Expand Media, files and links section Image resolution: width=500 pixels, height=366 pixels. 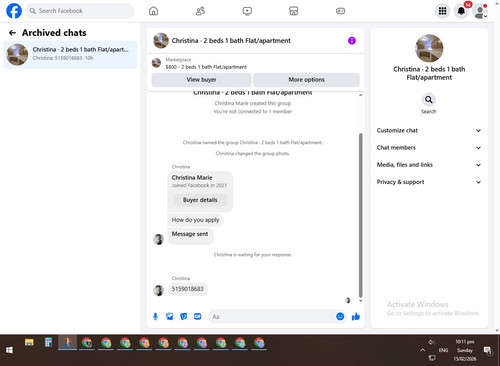pos(429,165)
